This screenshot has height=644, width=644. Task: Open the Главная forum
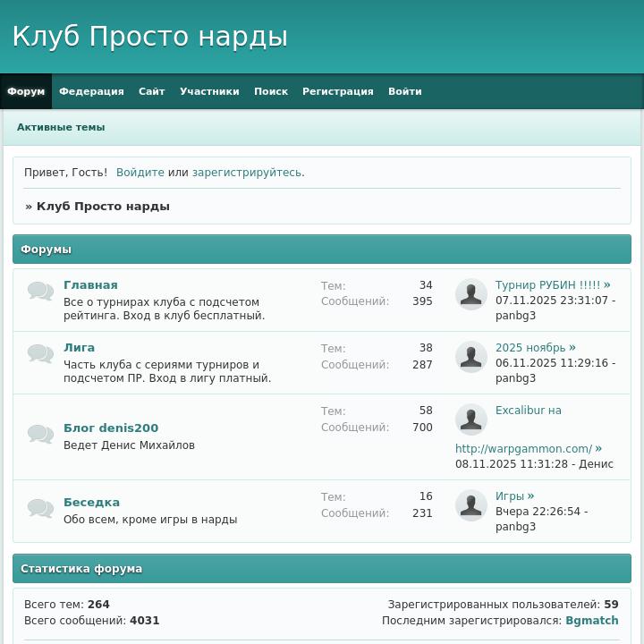[90, 285]
